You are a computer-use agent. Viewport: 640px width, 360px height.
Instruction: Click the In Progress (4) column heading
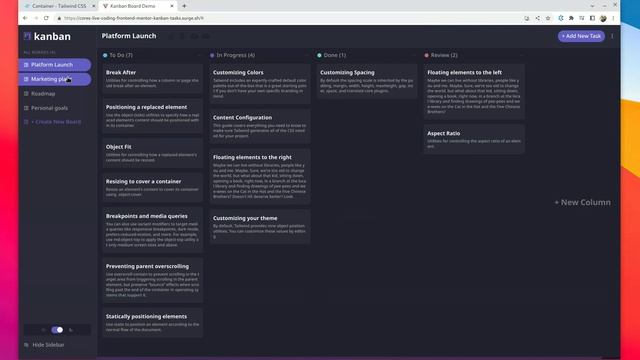coord(236,55)
